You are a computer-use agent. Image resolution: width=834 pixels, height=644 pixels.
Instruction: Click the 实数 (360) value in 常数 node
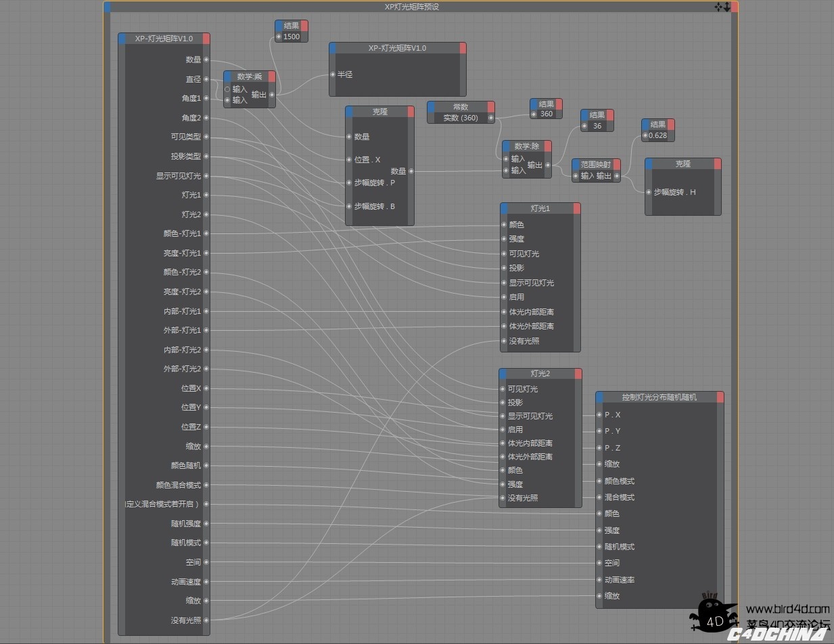[461, 118]
